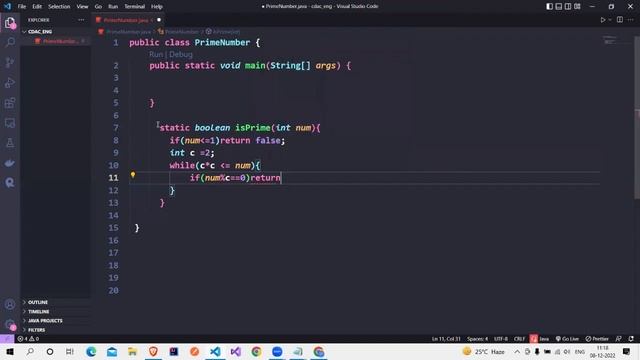The height and width of the screenshot is (360, 640).
Task: Open the Source Control view
Action: (10, 62)
